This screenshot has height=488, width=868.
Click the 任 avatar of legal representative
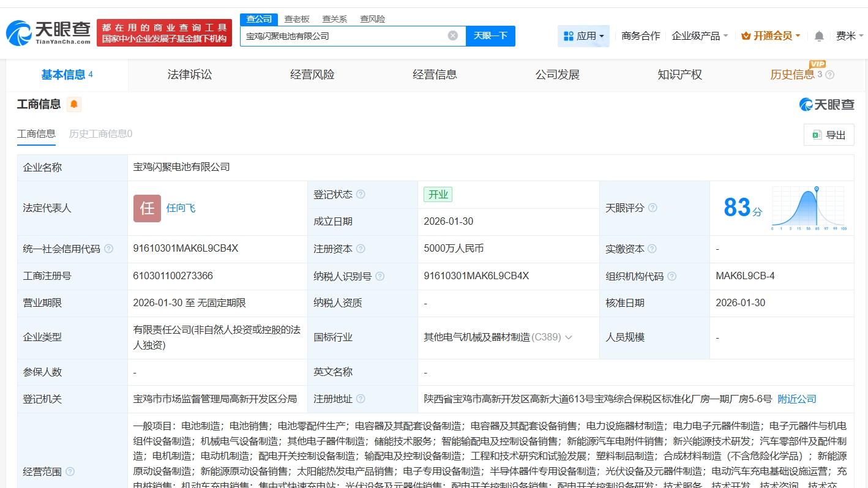147,208
